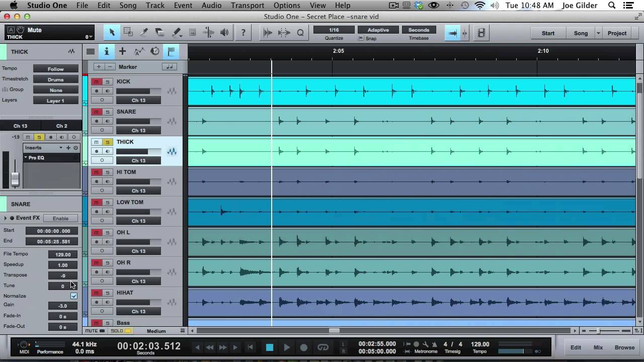This screenshot has height=362, width=644.
Task: Open the Layers Layer 1 dropdown
Action: [56, 101]
